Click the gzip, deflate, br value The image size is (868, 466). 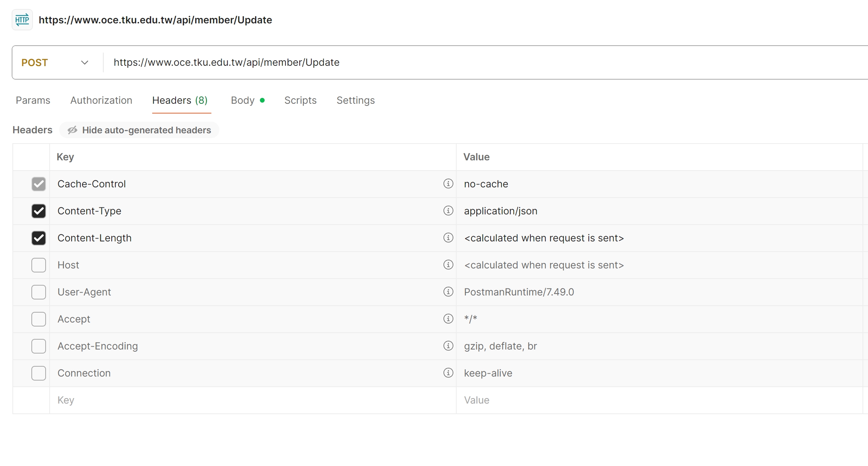(x=500, y=346)
